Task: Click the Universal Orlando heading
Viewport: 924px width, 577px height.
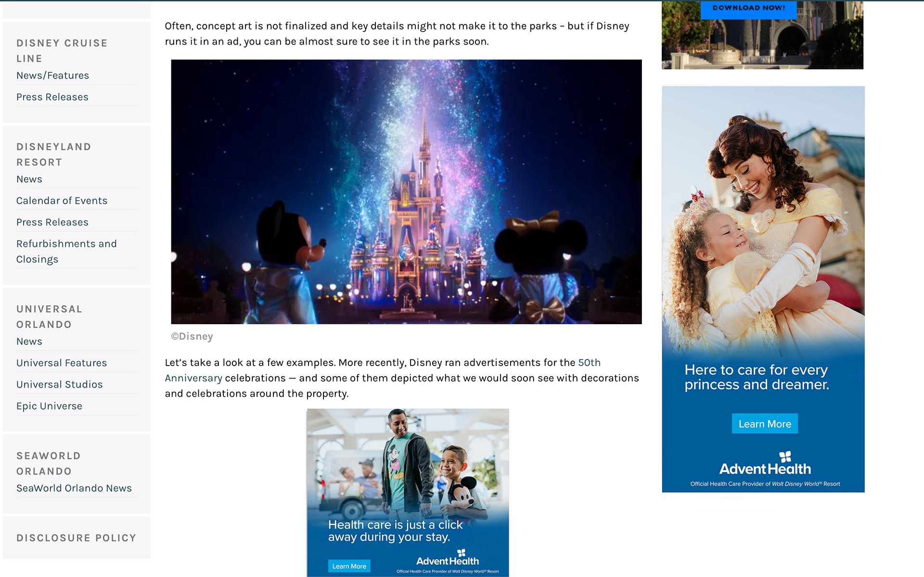Action: pos(50,317)
